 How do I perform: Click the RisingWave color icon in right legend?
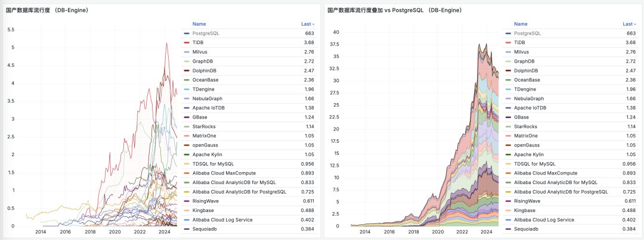click(x=508, y=201)
